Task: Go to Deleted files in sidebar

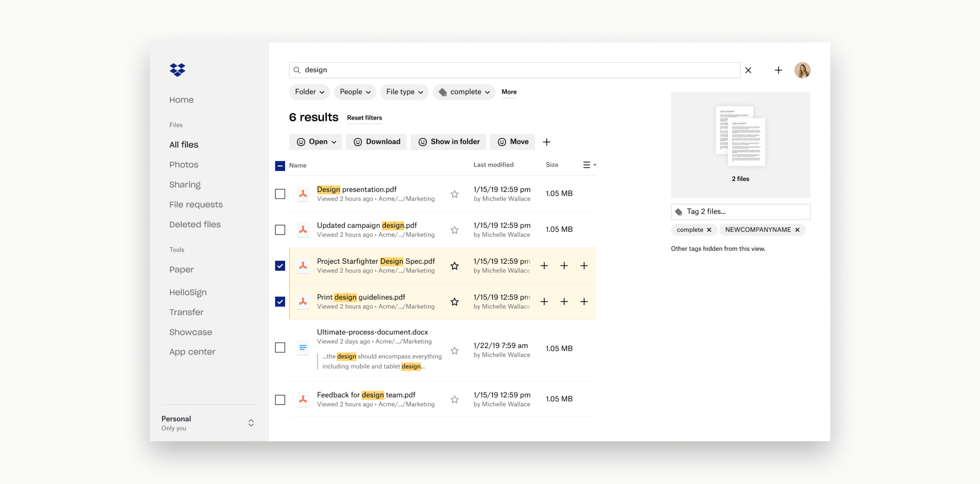Action: coord(195,225)
